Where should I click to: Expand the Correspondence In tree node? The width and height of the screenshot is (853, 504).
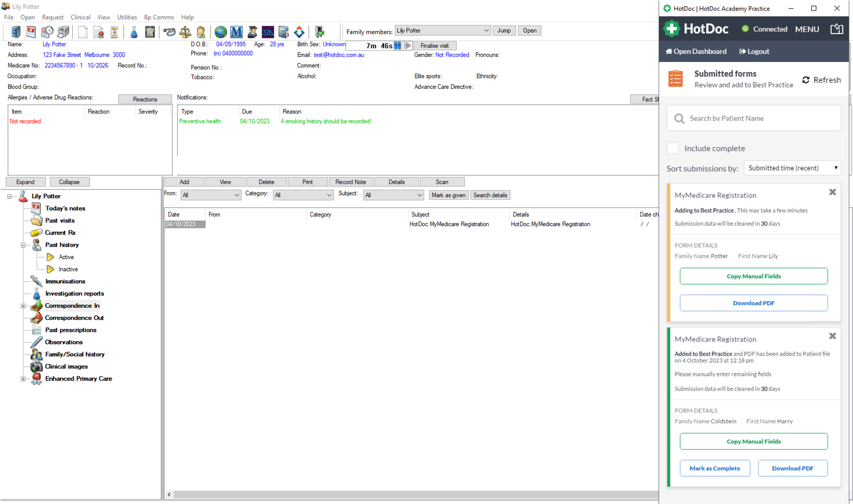coord(23,306)
